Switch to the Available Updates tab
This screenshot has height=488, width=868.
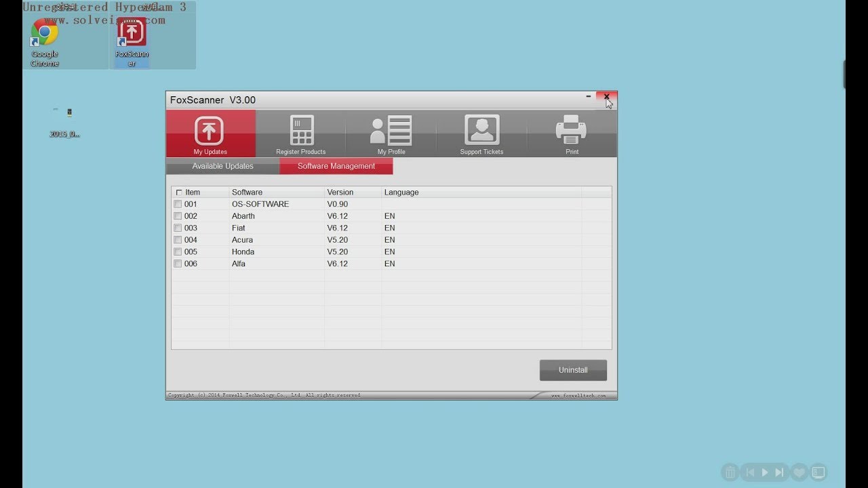point(222,166)
